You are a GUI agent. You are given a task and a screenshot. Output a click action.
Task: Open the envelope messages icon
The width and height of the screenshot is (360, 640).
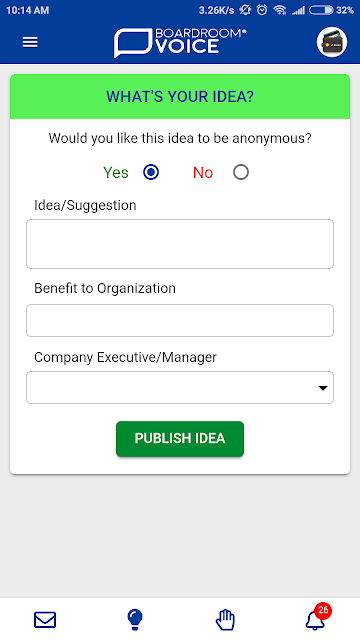point(45,620)
